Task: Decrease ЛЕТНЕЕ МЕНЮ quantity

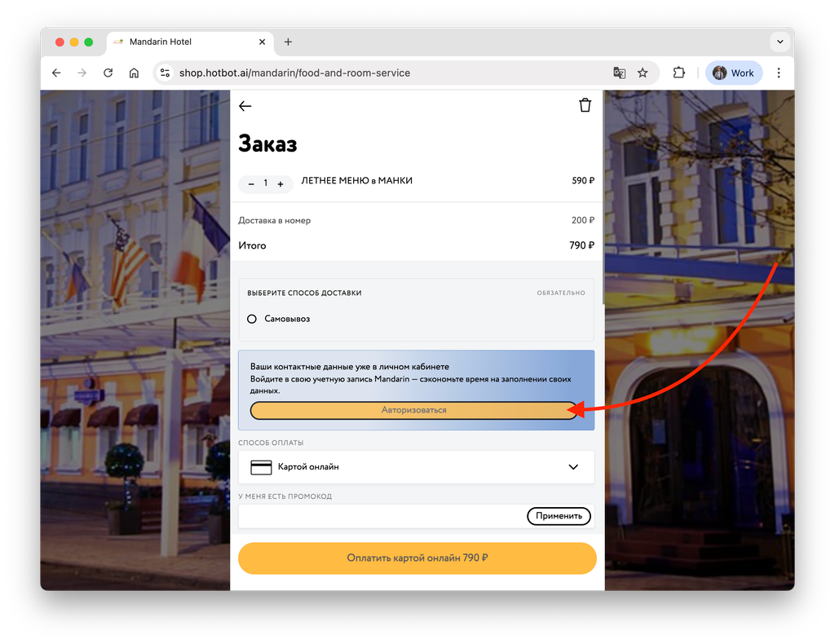Action: pyautogui.click(x=251, y=184)
